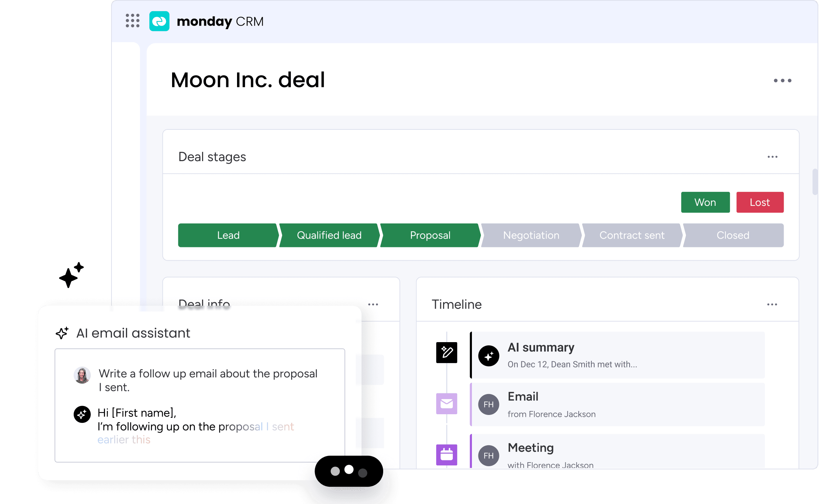
Task: Toggle the Qualified lead stage
Action: (x=329, y=235)
